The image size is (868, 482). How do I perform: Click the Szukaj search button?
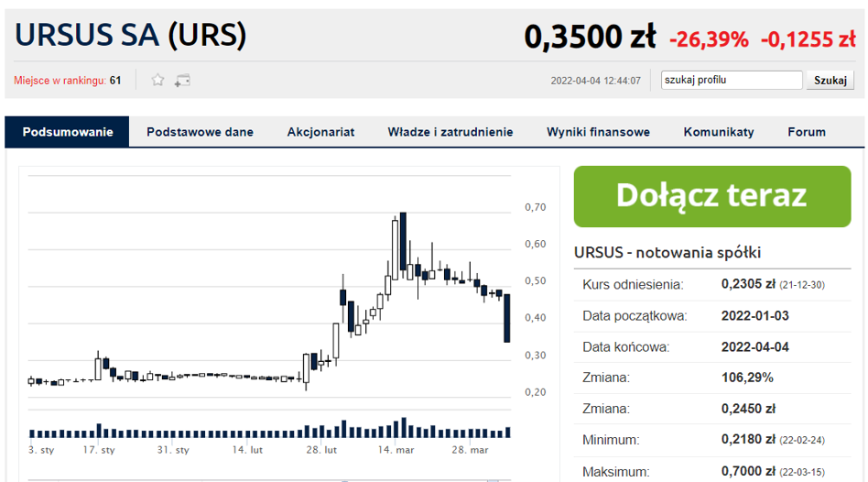[x=830, y=80]
